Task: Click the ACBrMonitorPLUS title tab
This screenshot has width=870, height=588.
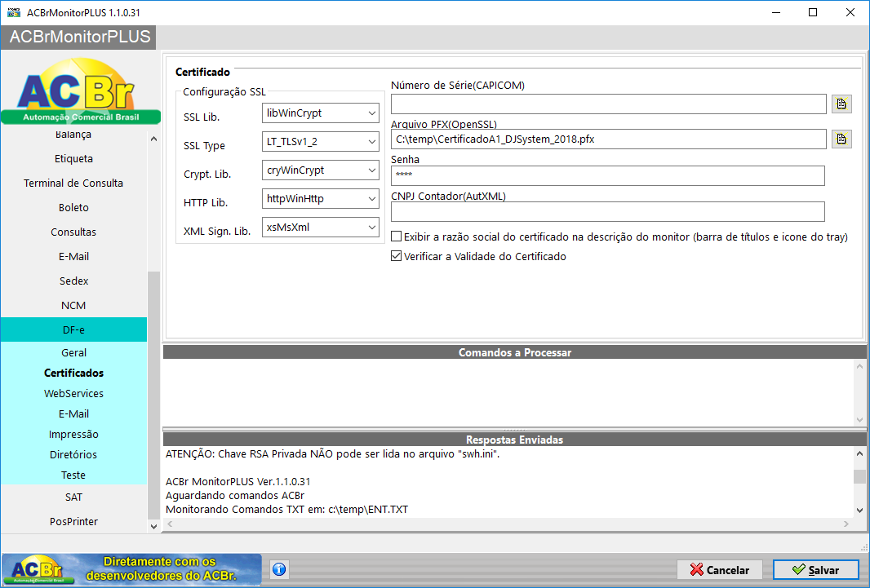Action: click(79, 38)
